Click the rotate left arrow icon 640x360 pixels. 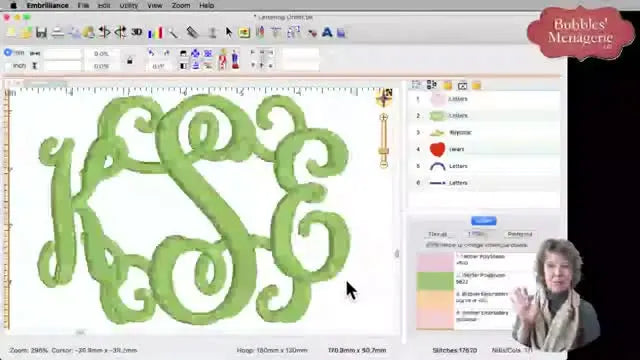151,53
